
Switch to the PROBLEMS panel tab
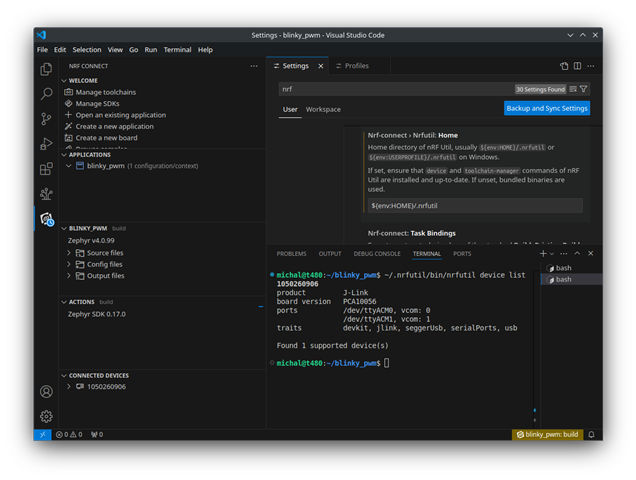291,254
